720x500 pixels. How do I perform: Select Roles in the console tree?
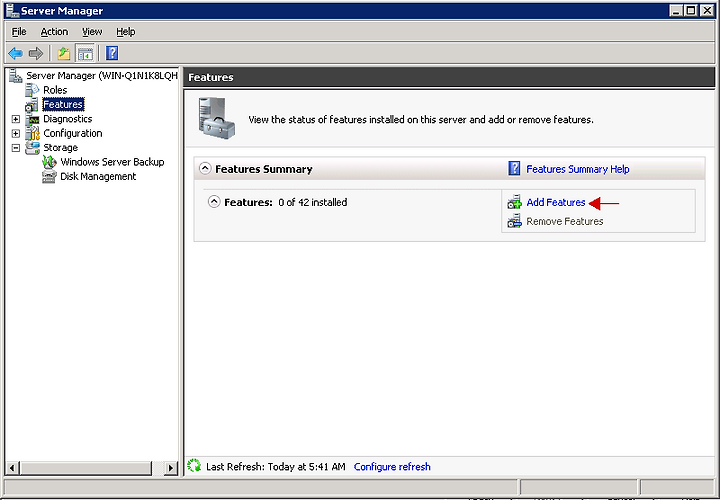coord(55,90)
